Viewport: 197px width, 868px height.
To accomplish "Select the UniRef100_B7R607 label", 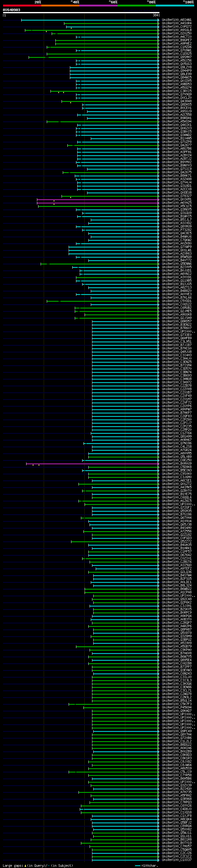I will [x=176, y=328].
